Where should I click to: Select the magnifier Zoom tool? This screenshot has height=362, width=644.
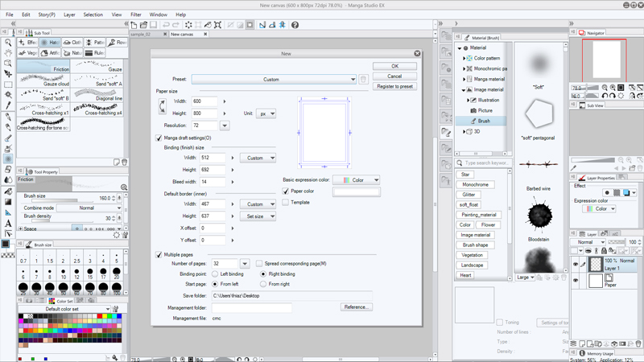(8, 43)
